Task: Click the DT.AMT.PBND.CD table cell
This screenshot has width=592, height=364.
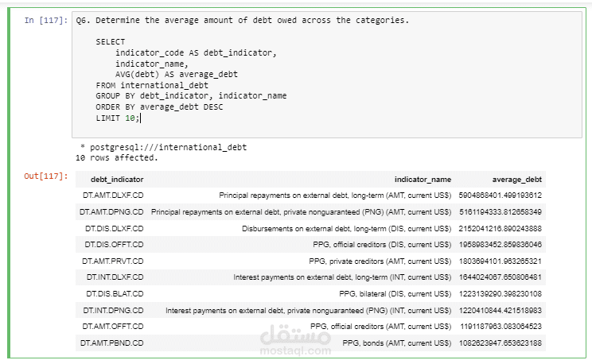Action: (112, 343)
